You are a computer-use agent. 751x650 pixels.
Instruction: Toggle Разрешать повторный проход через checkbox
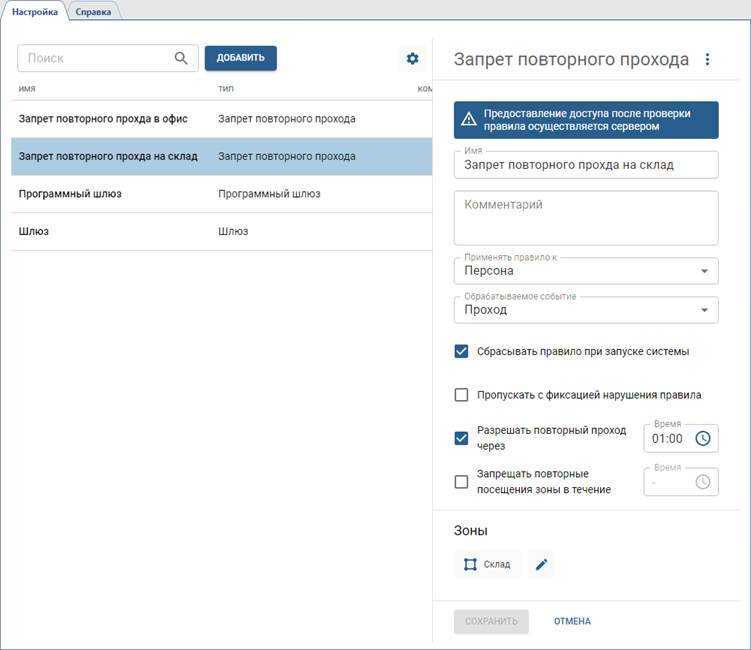coord(461,438)
